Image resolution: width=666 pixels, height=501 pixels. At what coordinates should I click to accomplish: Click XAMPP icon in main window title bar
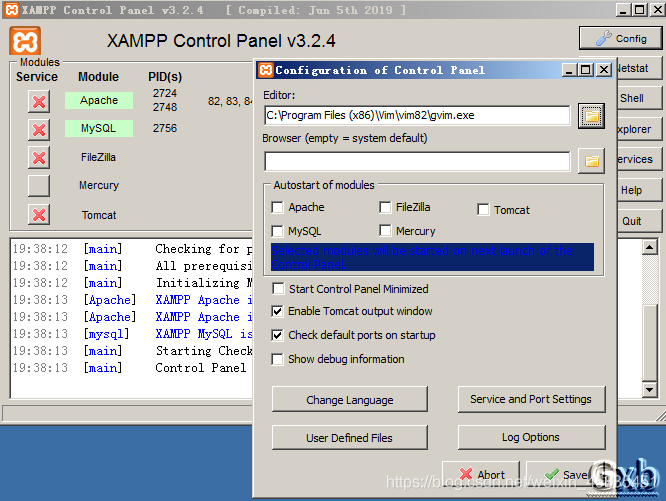pyautogui.click(x=12, y=9)
